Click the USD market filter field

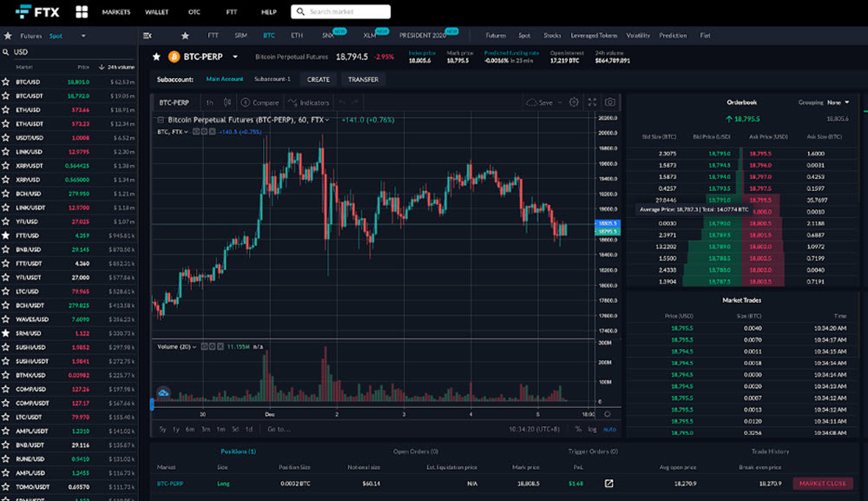pos(69,52)
